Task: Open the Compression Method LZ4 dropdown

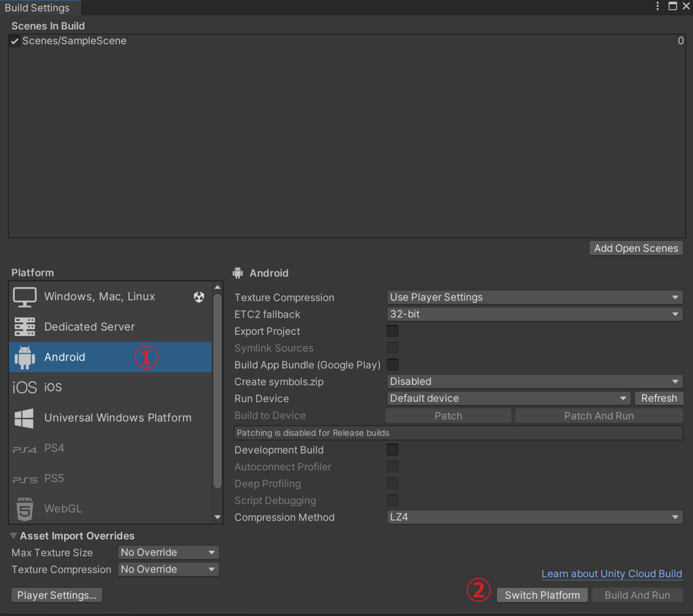Action: [x=535, y=517]
